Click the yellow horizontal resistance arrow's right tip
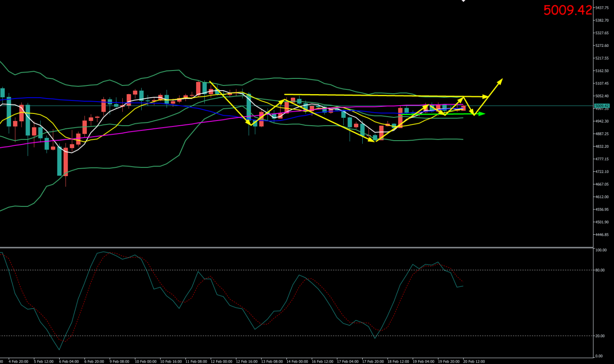Viewport: 614px width, 364px height. click(x=486, y=96)
